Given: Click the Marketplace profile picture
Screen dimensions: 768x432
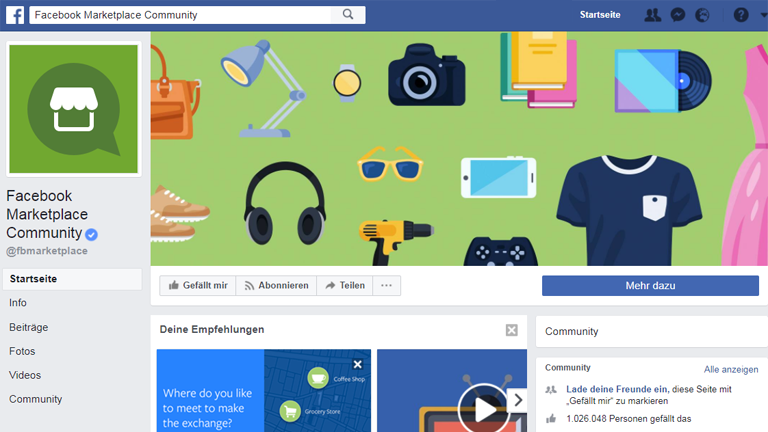Looking at the screenshot, I should click(73, 109).
